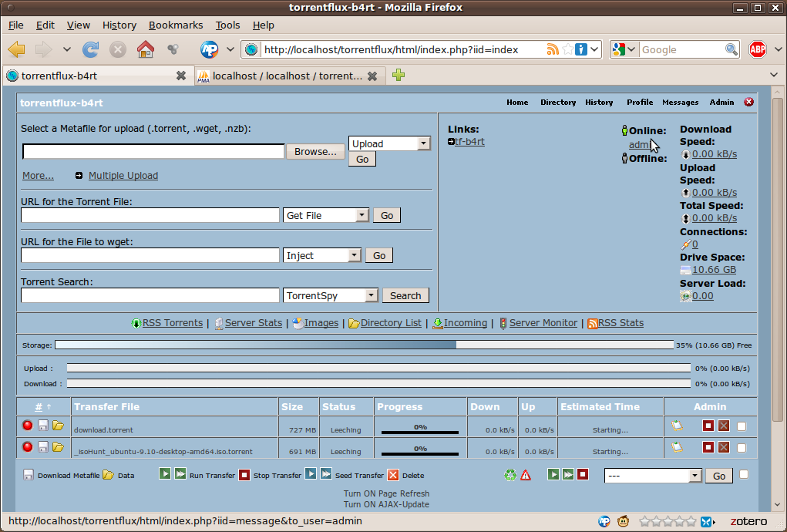Open a new tab with green plus icon
The height and width of the screenshot is (532, 787).
point(399,76)
